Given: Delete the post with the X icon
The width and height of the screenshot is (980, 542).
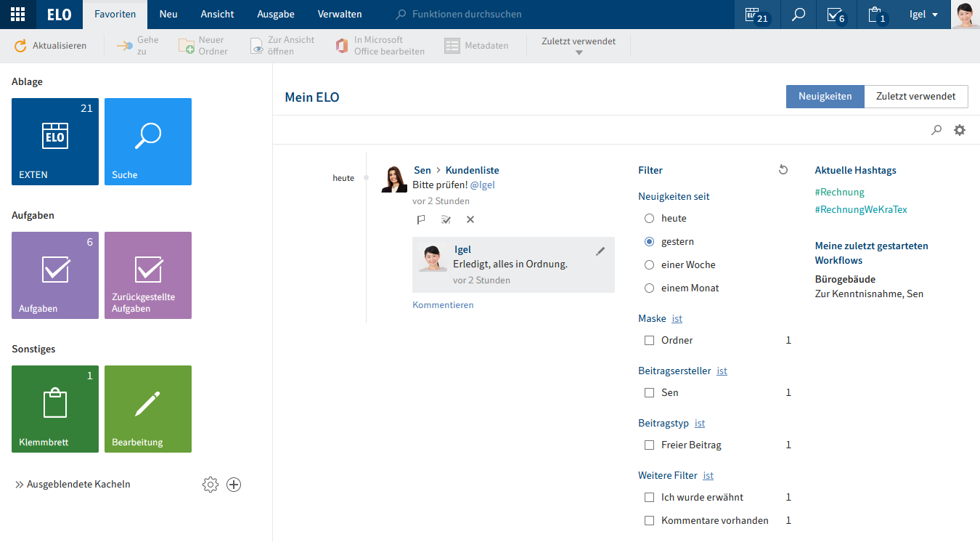Looking at the screenshot, I should (470, 219).
